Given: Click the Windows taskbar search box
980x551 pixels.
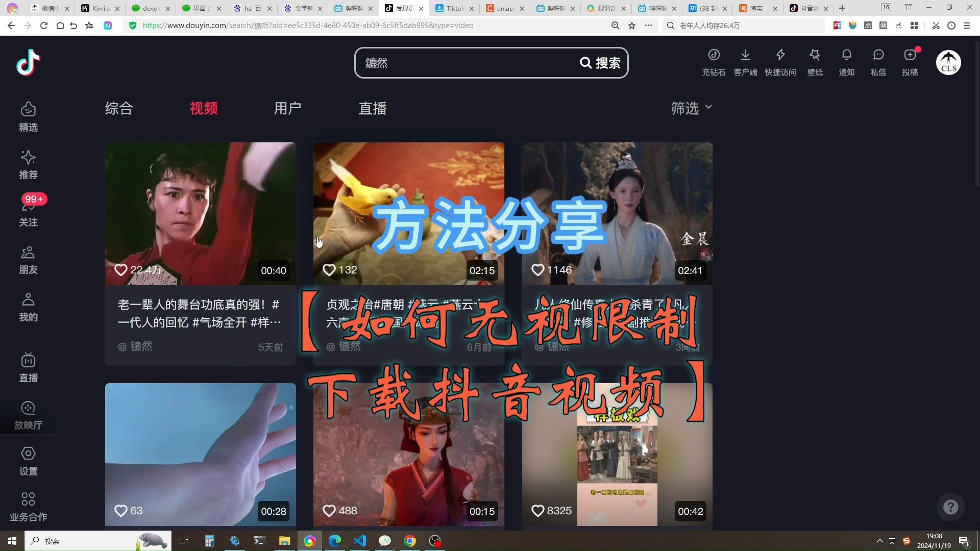Looking at the screenshot, I should coord(98,541).
